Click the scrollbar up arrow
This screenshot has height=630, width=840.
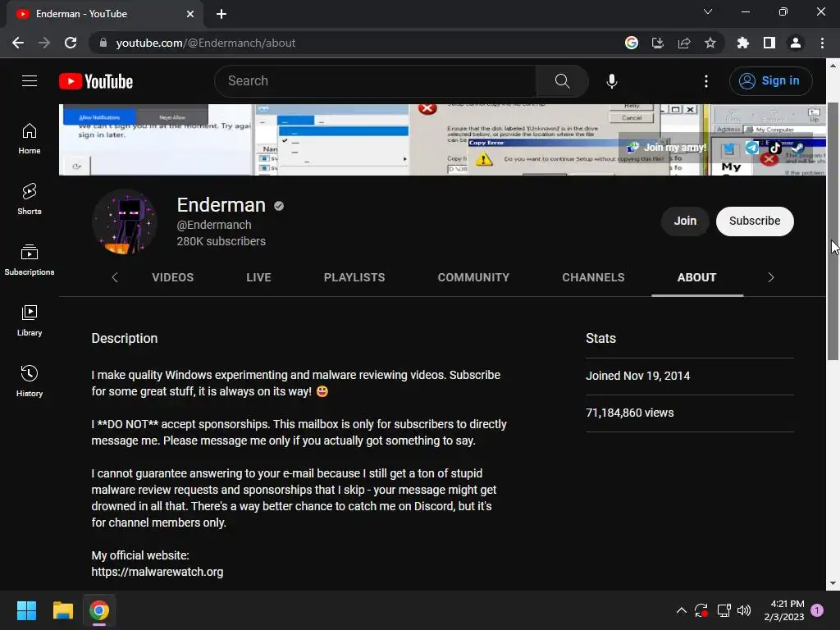(833, 66)
